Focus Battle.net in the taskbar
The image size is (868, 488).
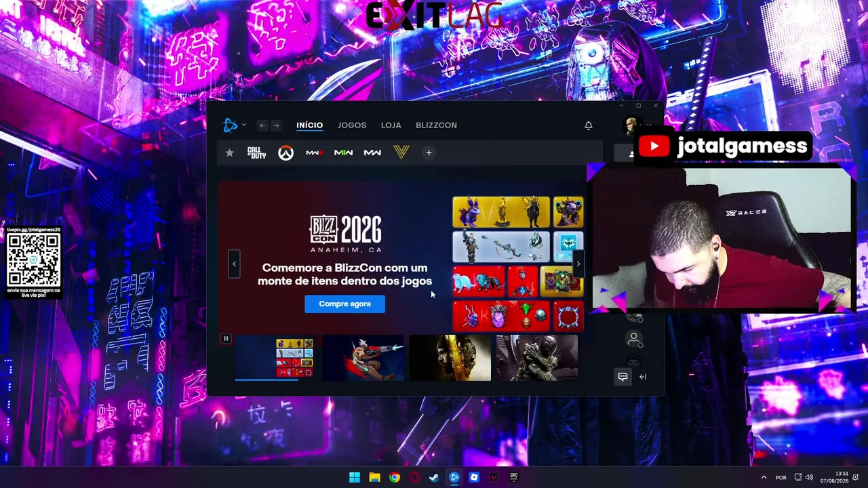click(454, 477)
